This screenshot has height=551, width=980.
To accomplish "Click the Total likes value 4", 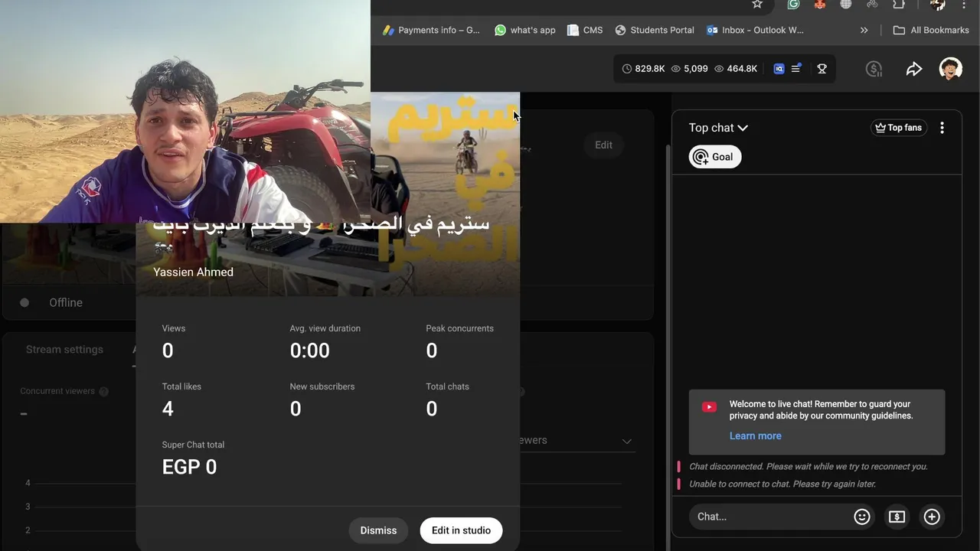I will [x=168, y=409].
